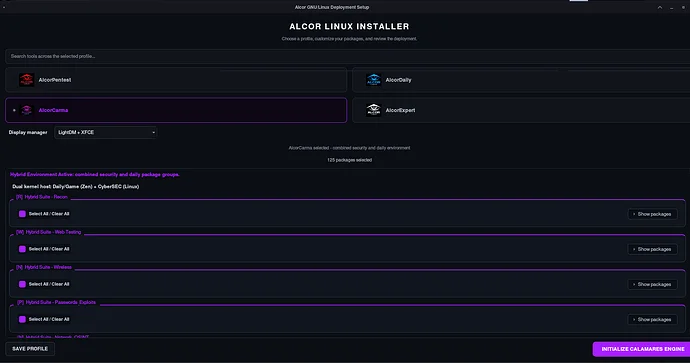
Task: Click the '125 packages selected' text
Action: coord(349,160)
